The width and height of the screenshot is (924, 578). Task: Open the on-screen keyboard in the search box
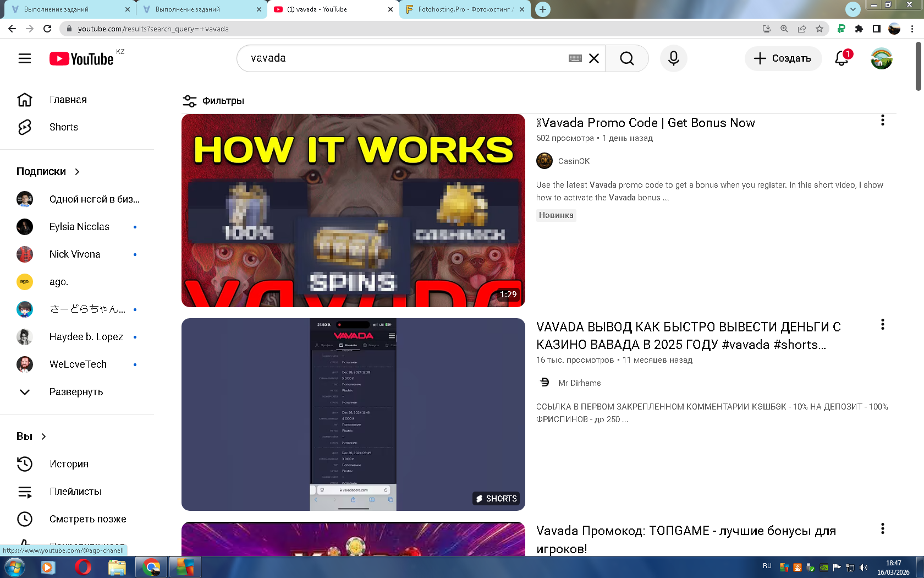(575, 58)
